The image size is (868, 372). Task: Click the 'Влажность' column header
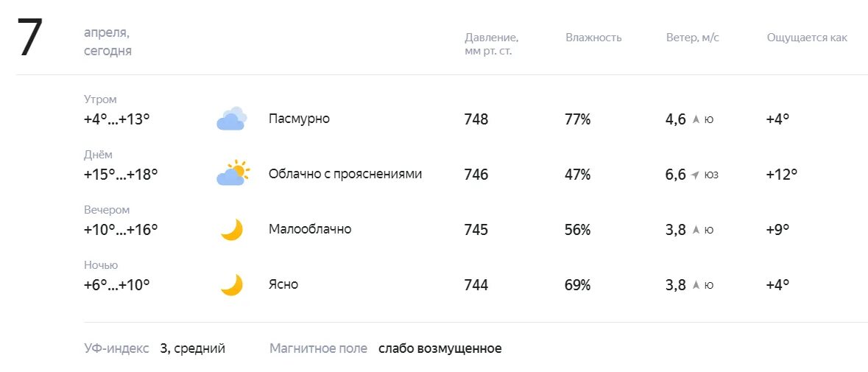(x=593, y=38)
